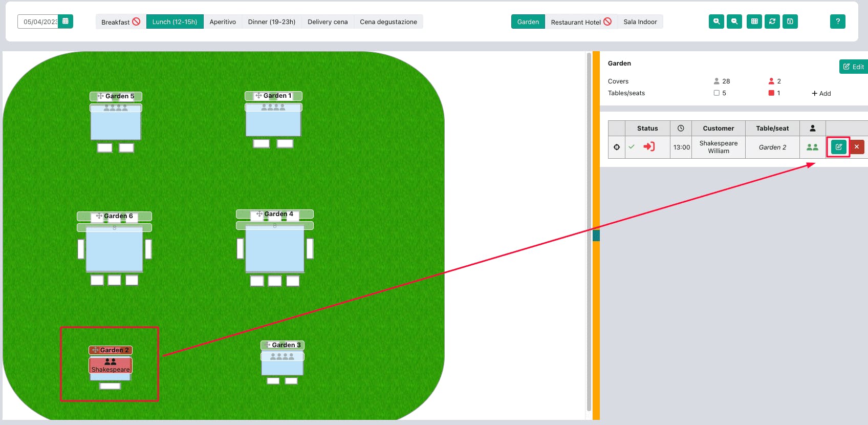Image resolution: width=868 pixels, height=425 pixels.
Task: Click the clock time column header
Action: [x=681, y=129]
